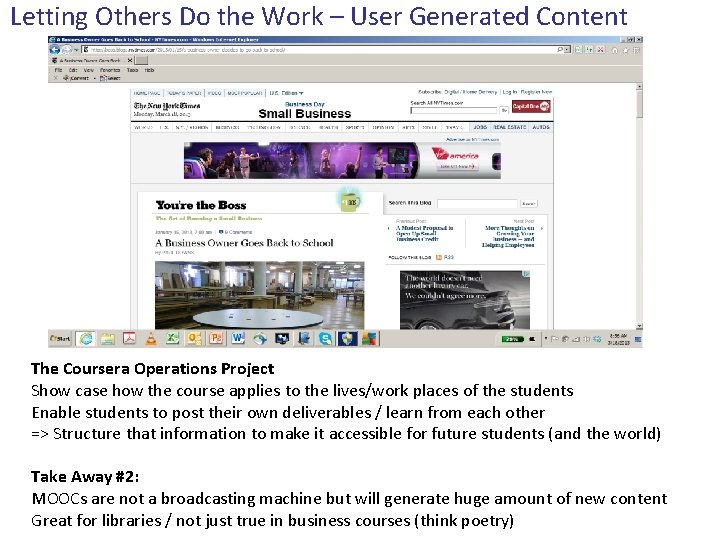Click the Video tab
Screen dimensions: 720x540
pos(214,93)
